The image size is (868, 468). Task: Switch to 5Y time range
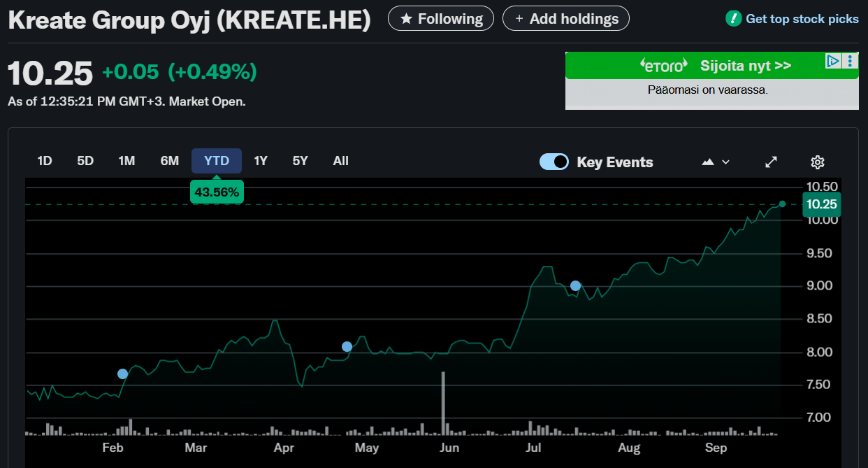(x=300, y=161)
